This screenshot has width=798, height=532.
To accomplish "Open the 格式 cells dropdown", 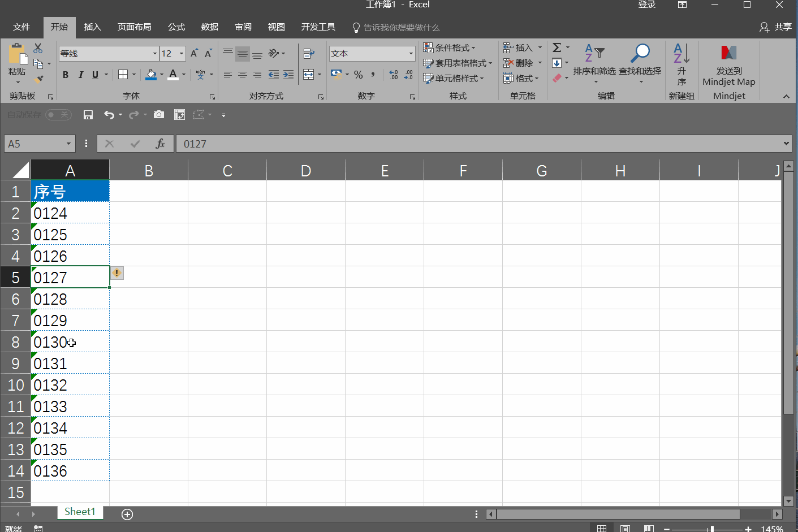I will [x=521, y=79].
